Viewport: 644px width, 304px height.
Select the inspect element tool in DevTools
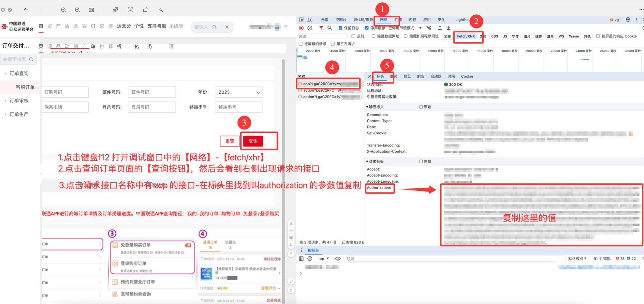(x=301, y=20)
